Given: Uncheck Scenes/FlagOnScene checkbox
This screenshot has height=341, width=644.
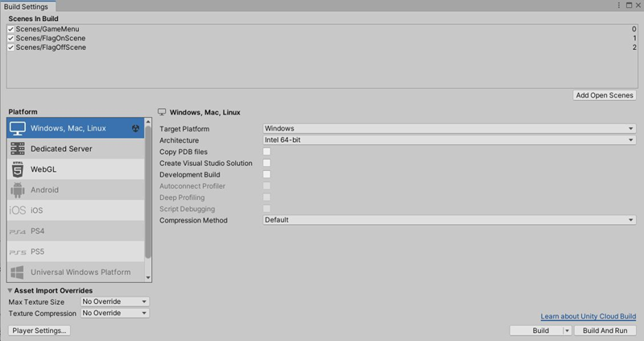Looking at the screenshot, I should pos(11,38).
